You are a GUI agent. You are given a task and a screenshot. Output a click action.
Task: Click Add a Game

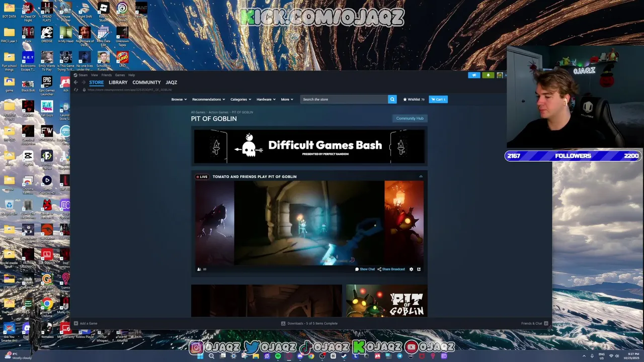(86, 323)
